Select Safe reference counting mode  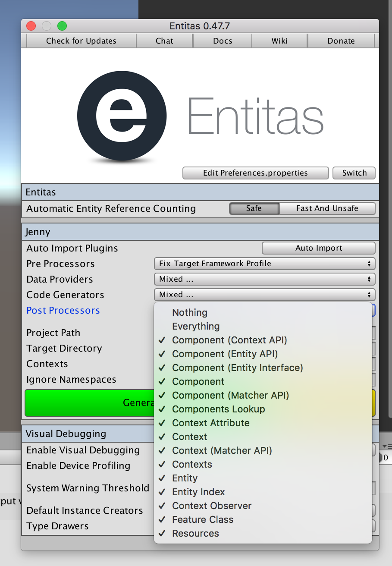coord(254,208)
